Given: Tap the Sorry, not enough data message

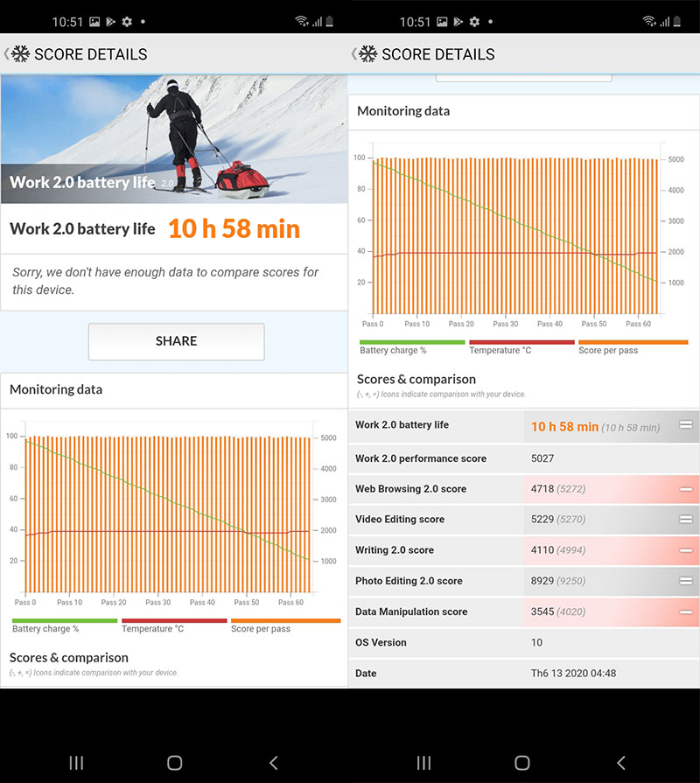Looking at the screenshot, I should (x=165, y=281).
